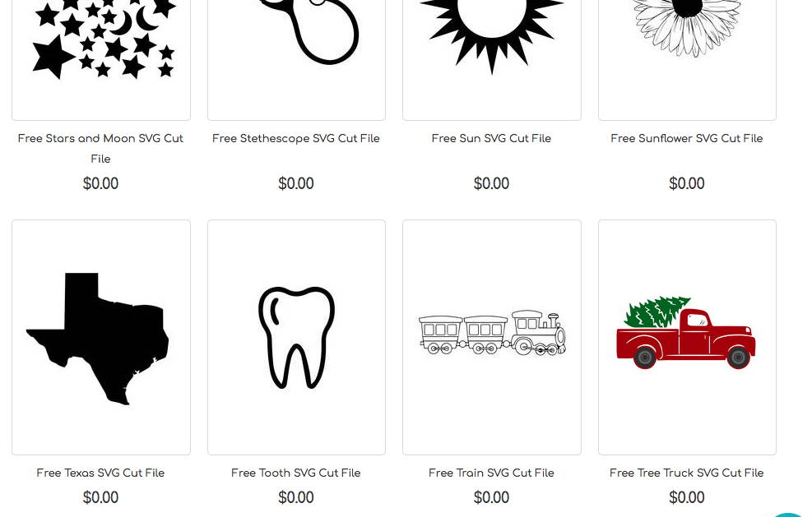
Task: Select the Sun SVG product image
Action: pyautogui.click(x=491, y=59)
